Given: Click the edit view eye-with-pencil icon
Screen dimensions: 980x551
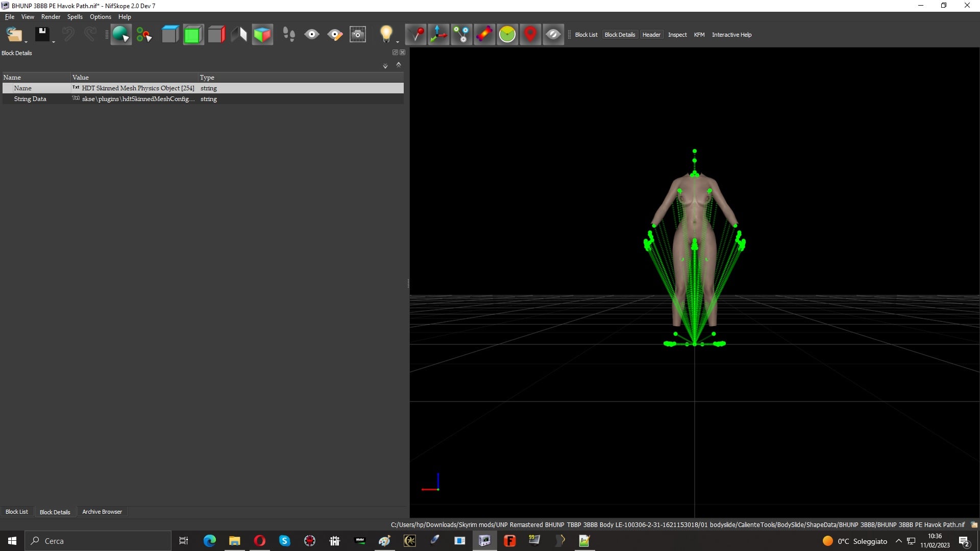Looking at the screenshot, I should [335, 35].
